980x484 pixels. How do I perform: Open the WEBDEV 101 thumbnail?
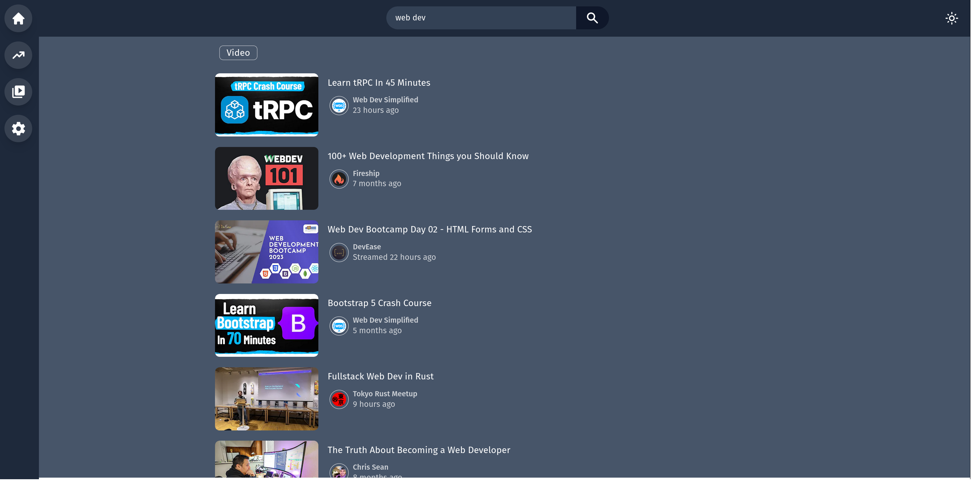pos(269,180)
